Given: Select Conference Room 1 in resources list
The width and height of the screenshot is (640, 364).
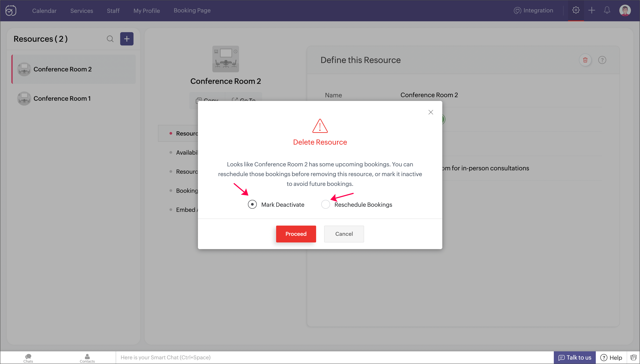Looking at the screenshot, I should pyautogui.click(x=62, y=98).
